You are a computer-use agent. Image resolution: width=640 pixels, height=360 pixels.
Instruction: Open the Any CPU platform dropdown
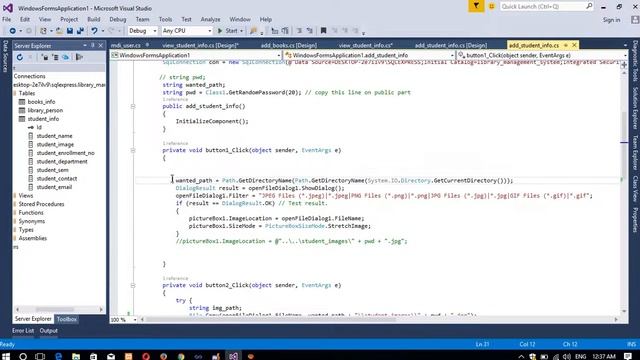click(x=187, y=31)
